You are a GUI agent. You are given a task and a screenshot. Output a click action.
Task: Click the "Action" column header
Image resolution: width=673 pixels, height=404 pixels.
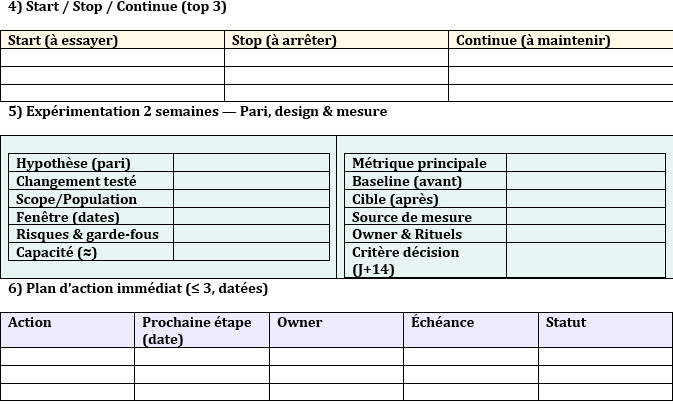click(x=67, y=330)
